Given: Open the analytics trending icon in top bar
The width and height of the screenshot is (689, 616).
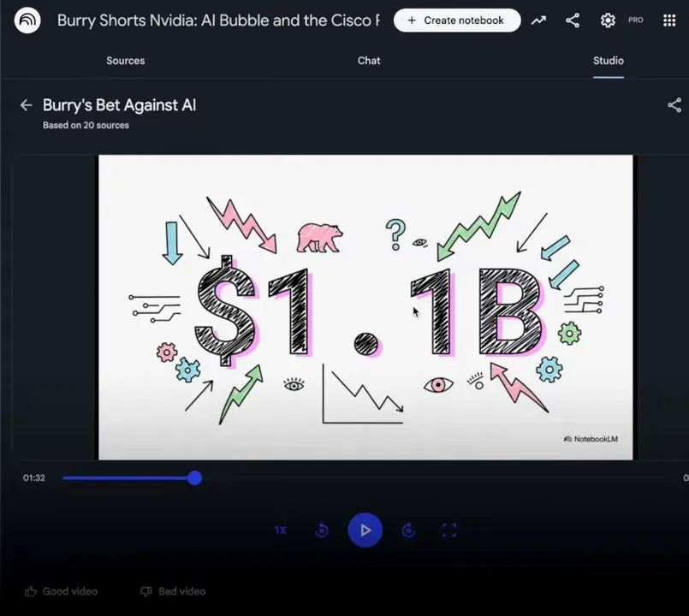Looking at the screenshot, I should click(538, 20).
